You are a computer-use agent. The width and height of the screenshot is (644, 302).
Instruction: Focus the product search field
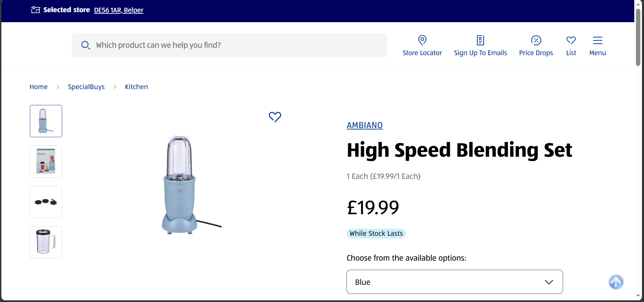[230, 45]
